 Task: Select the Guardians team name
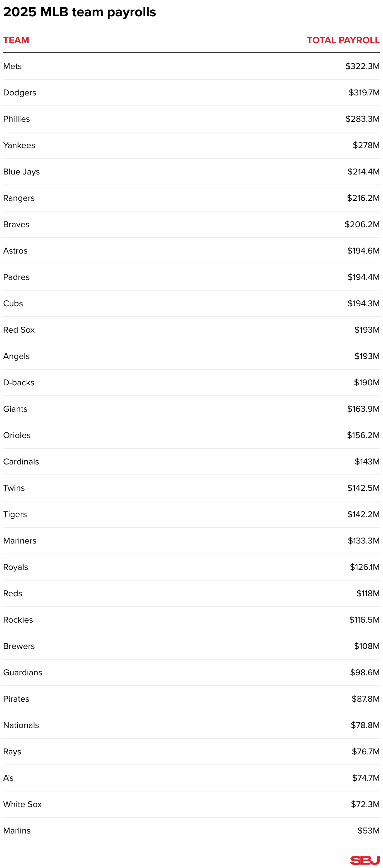[23, 672]
